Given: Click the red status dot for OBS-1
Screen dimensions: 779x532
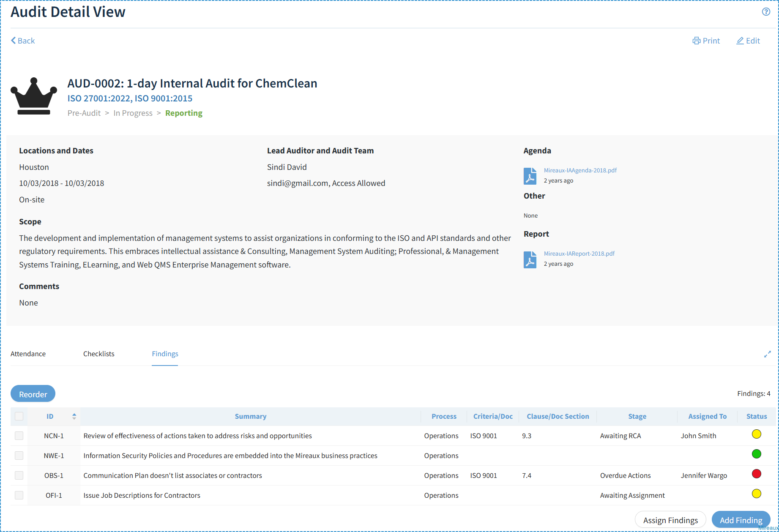Looking at the screenshot, I should [757, 474].
